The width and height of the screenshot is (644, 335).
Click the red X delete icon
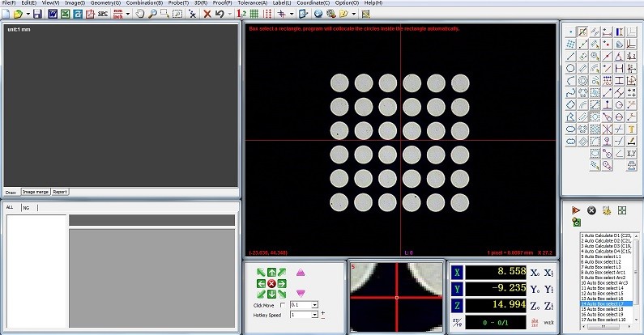207,14
